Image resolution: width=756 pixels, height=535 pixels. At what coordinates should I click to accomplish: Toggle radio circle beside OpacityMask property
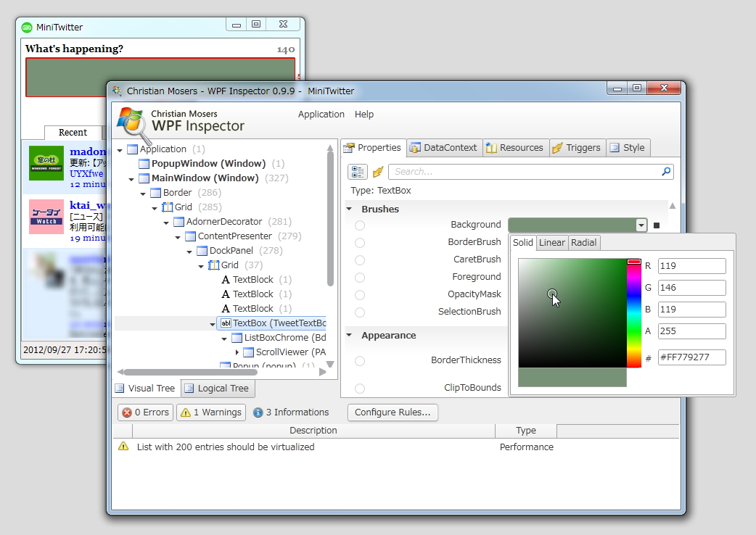point(360,295)
